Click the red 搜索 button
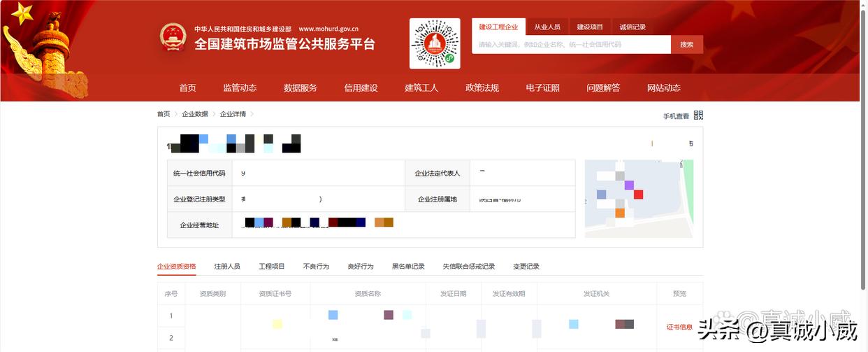This screenshot has height=352, width=868. pyautogui.click(x=687, y=44)
